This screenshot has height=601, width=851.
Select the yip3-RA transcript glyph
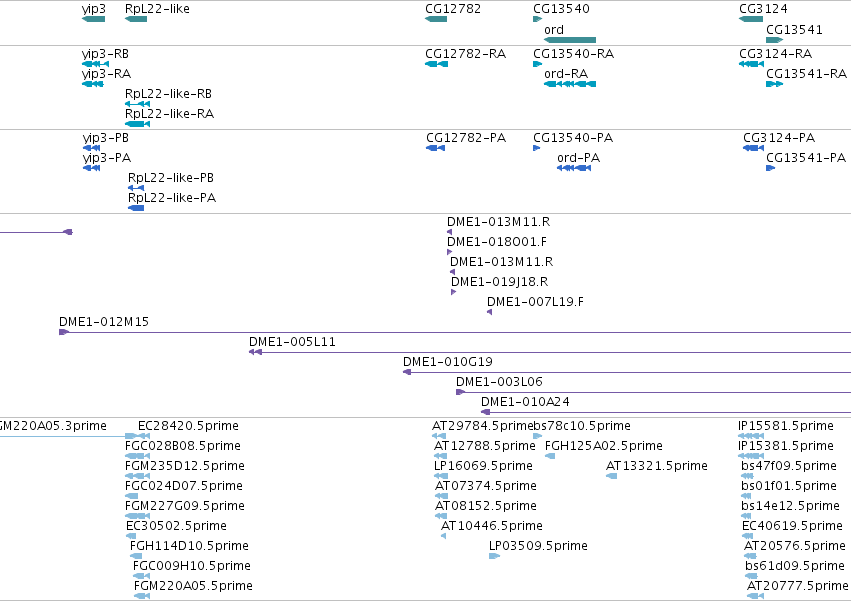(93, 84)
